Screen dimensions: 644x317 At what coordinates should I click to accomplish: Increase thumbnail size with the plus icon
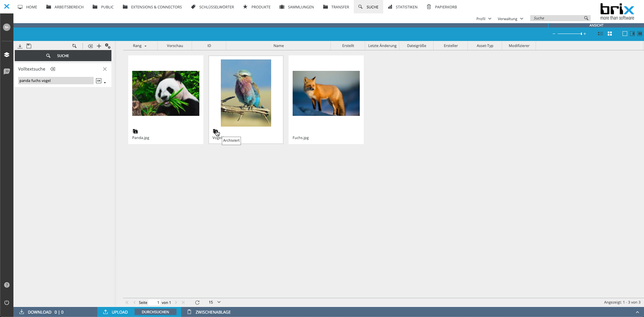585,34
